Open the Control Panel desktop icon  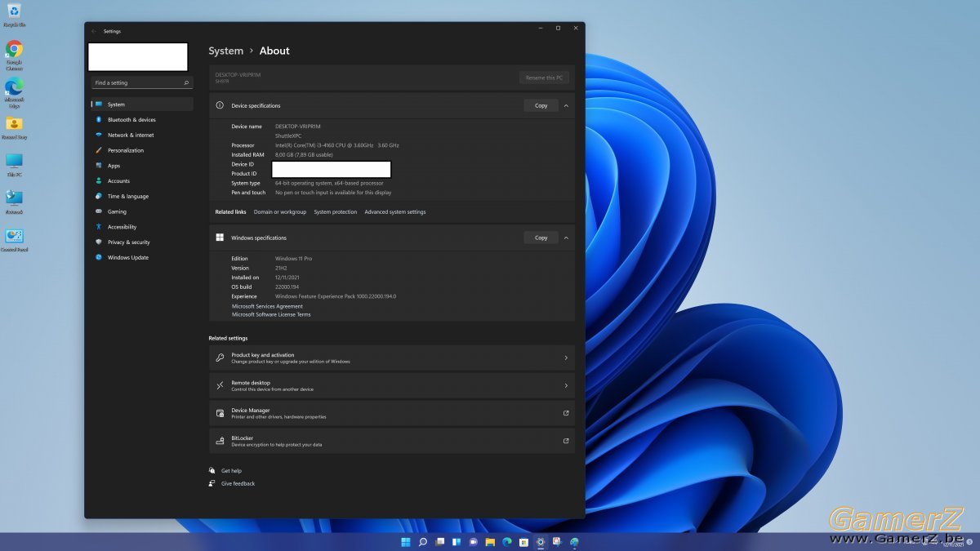click(x=14, y=240)
